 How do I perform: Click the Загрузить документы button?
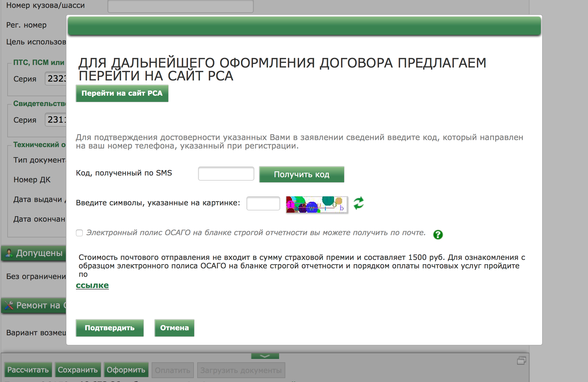point(241,370)
